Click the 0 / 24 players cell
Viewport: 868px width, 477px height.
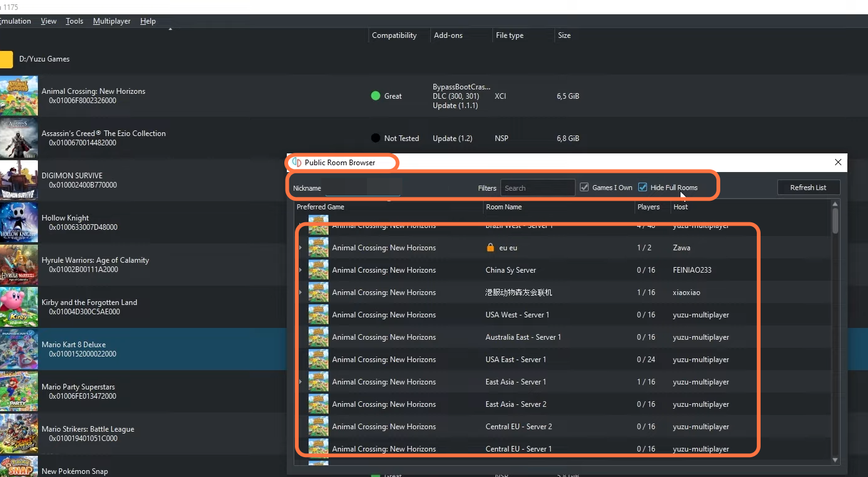coord(646,360)
